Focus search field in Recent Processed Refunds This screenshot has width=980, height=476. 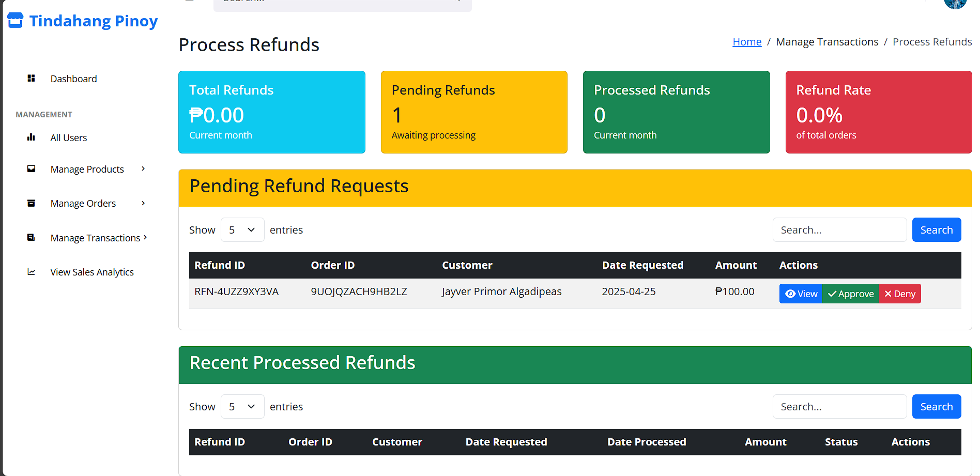click(x=839, y=407)
